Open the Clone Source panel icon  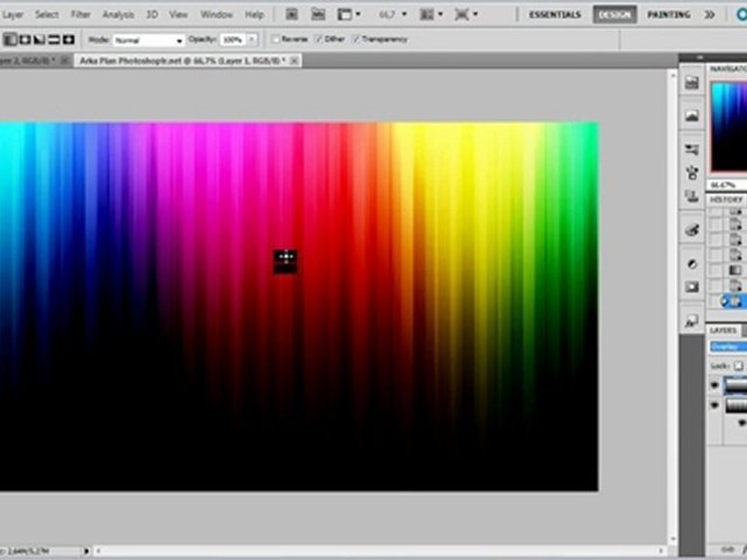pyautogui.click(x=691, y=196)
